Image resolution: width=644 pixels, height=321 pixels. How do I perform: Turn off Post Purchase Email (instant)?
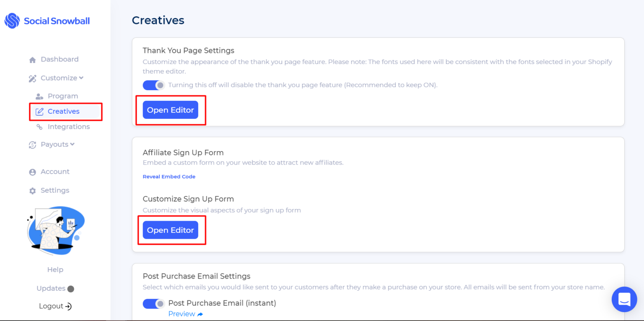pyautogui.click(x=154, y=303)
